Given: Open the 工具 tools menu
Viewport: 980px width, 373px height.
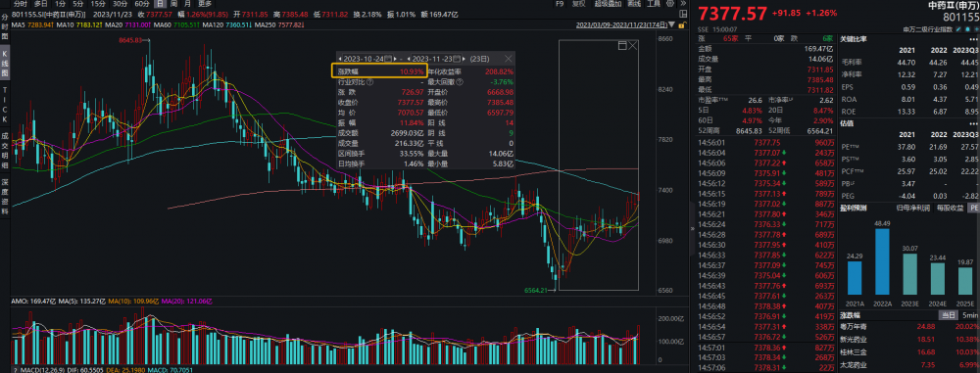Looking at the screenshot, I should click(653, 4).
